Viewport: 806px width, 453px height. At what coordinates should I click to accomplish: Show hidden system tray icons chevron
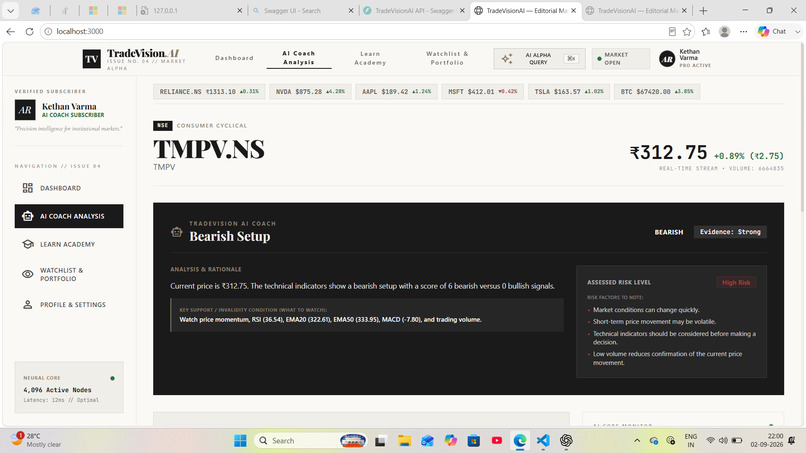[x=637, y=441]
